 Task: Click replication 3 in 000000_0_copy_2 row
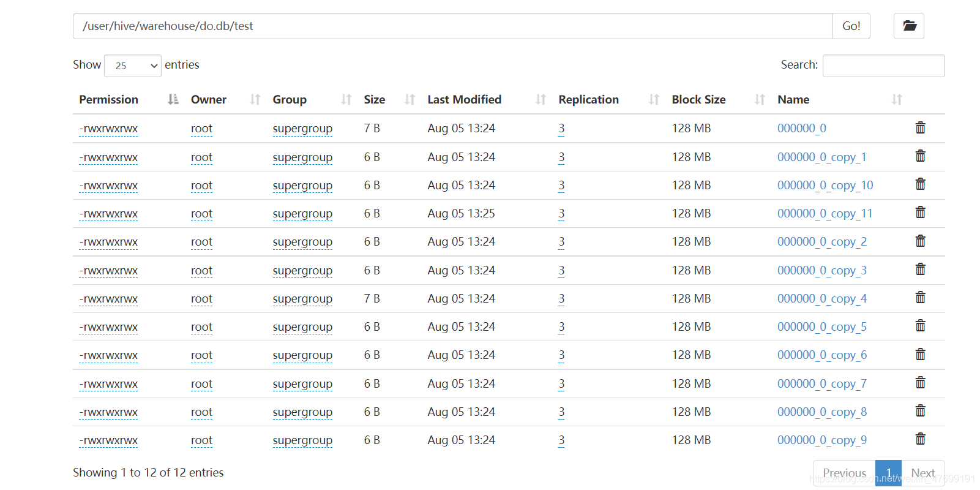tap(561, 241)
